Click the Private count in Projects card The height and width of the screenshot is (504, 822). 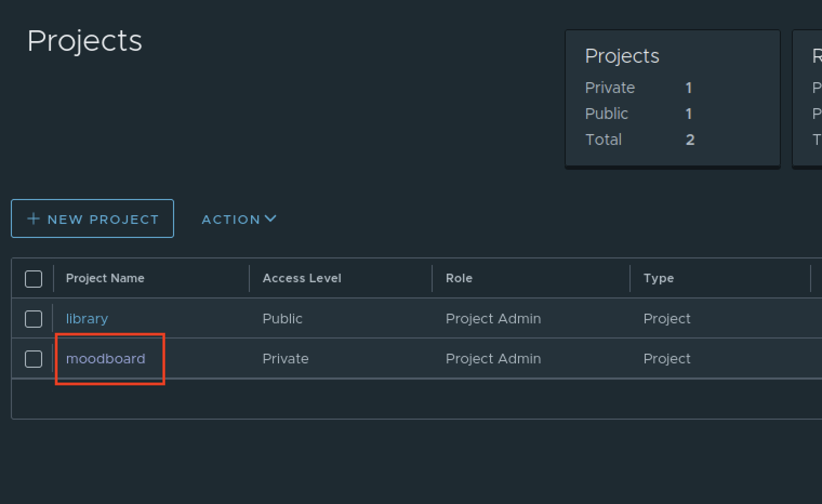point(688,88)
